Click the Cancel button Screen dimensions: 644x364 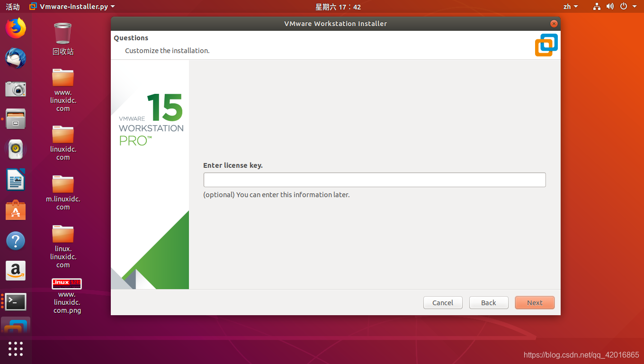443,303
